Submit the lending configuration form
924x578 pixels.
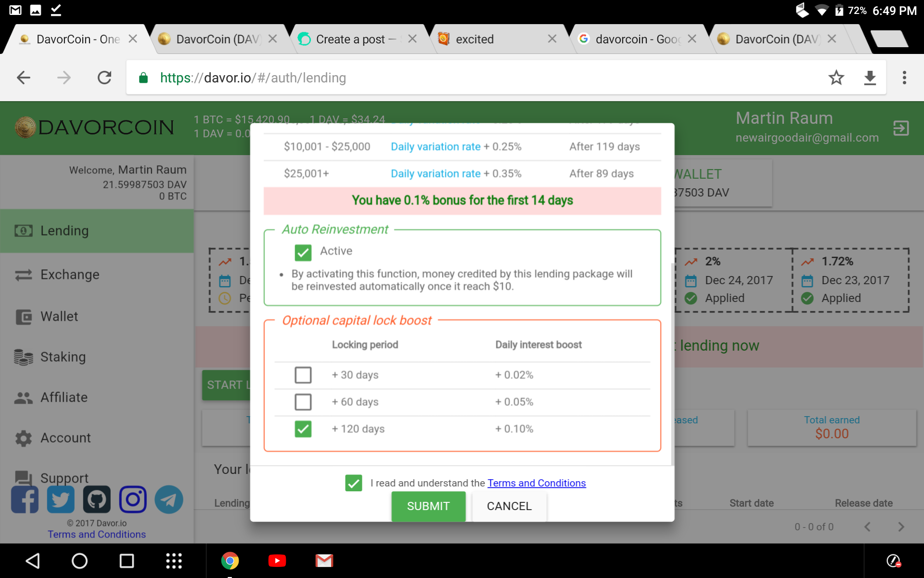tap(428, 506)
